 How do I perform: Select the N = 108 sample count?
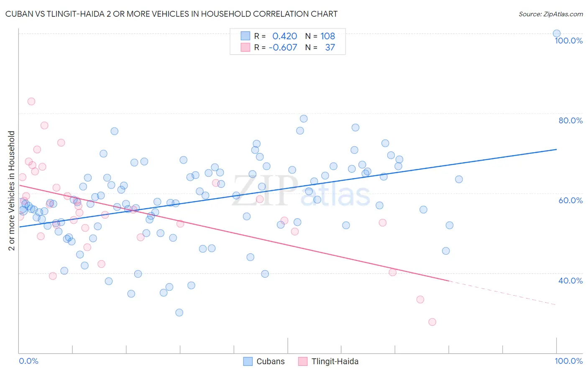[320, 36]
